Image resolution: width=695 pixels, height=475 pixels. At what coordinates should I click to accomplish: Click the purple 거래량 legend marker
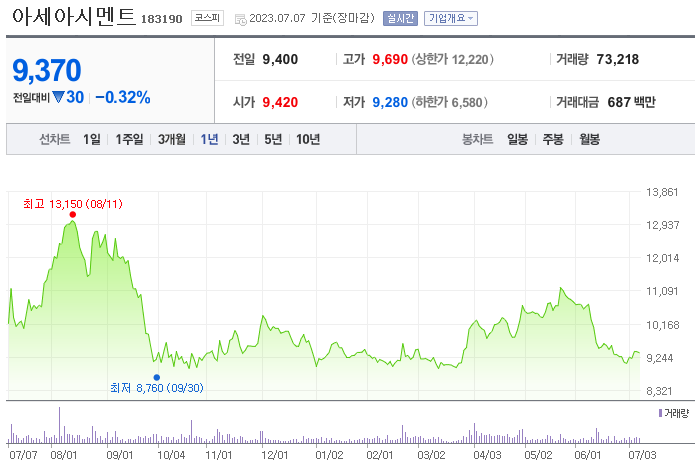point(660,413)
